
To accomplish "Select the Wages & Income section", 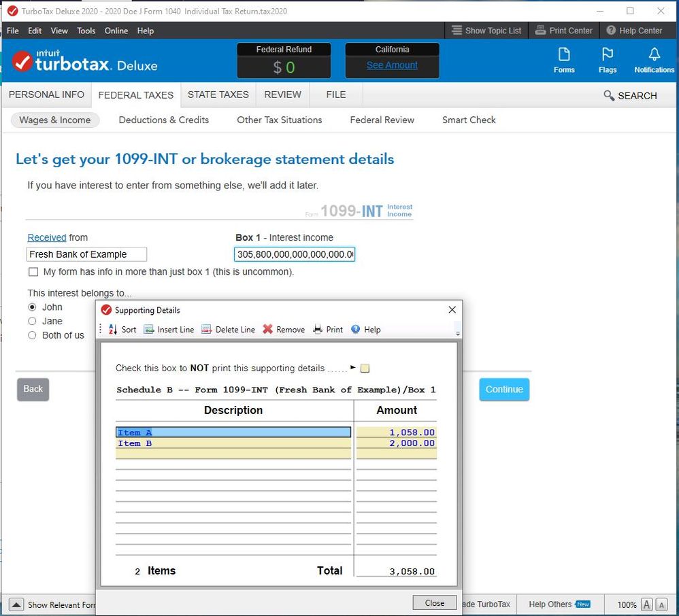I will click(55, 120).
